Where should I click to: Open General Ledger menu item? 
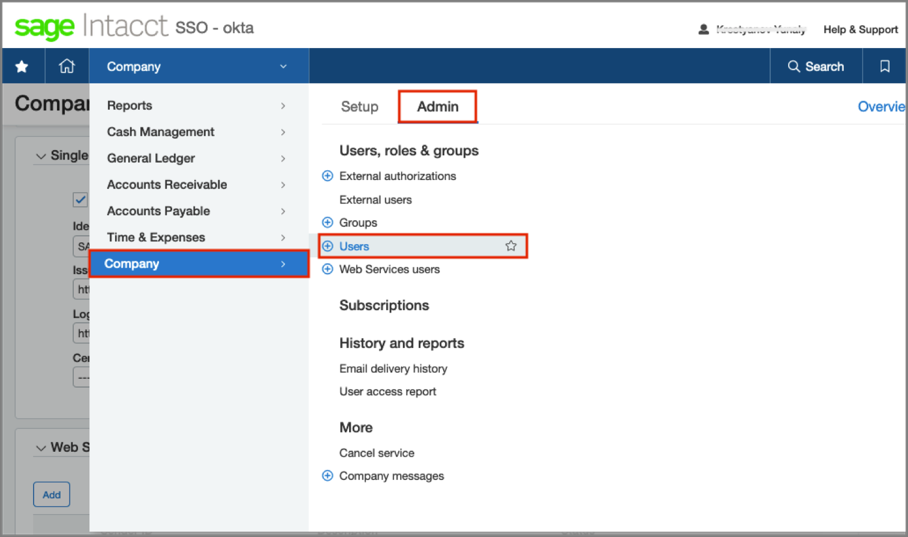[151, 158]
